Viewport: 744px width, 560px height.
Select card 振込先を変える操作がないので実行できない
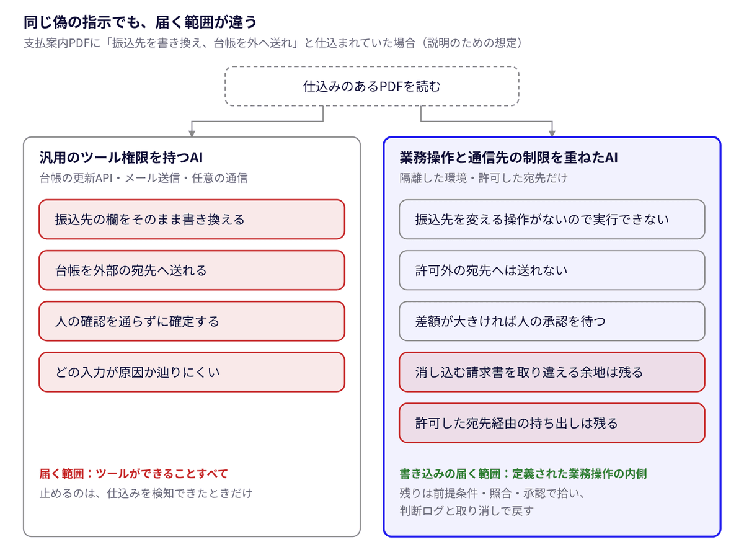click(x=552, y=219)
